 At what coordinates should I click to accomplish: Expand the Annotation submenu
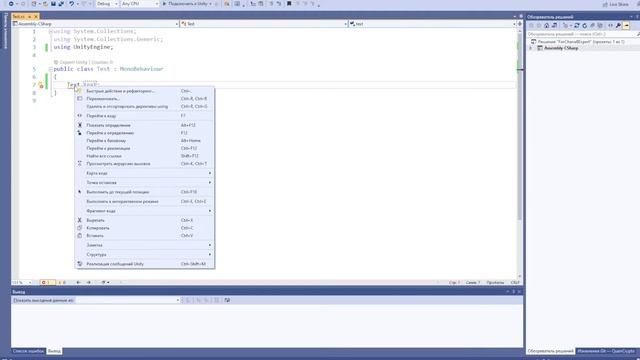click(144, 245)
